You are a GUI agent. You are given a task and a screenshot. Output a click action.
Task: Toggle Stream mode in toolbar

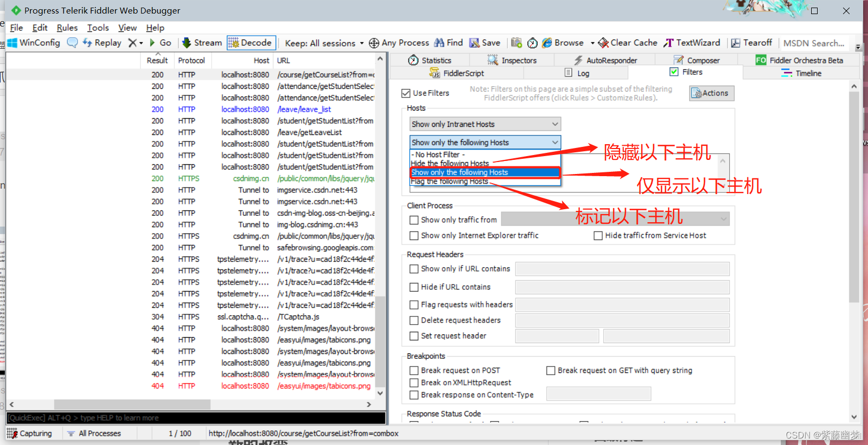point(202,43)
